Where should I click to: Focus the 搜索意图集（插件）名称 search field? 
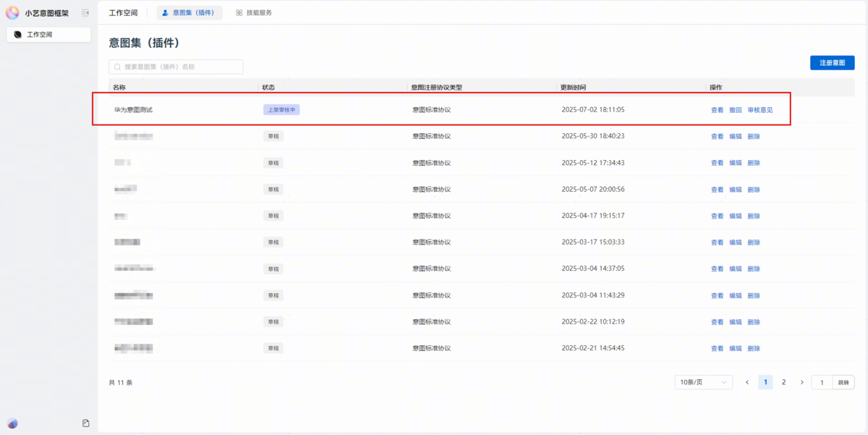tap(181, 67)
